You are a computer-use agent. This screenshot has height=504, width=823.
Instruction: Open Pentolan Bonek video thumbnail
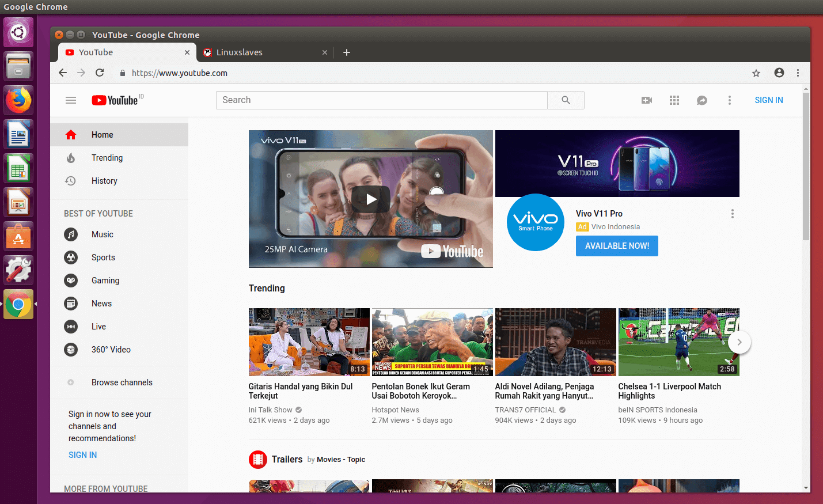pos(433,342)
